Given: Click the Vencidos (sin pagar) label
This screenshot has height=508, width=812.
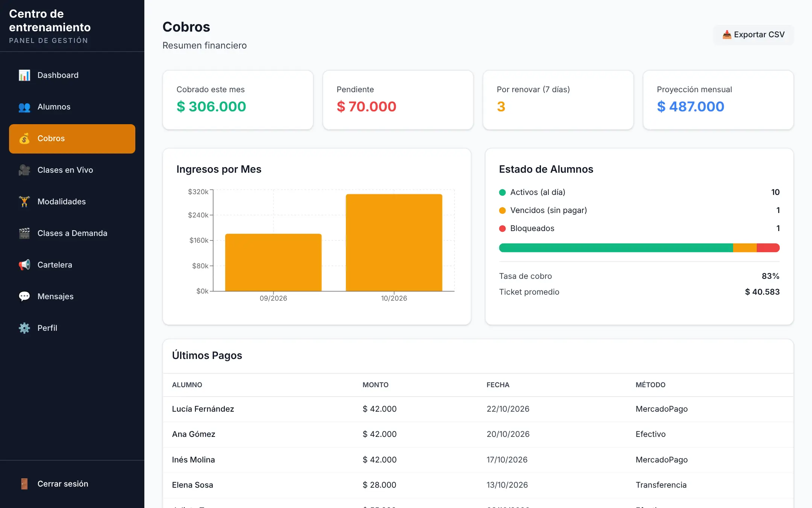Looking at the screenshot, I should (x=548, y=210).
